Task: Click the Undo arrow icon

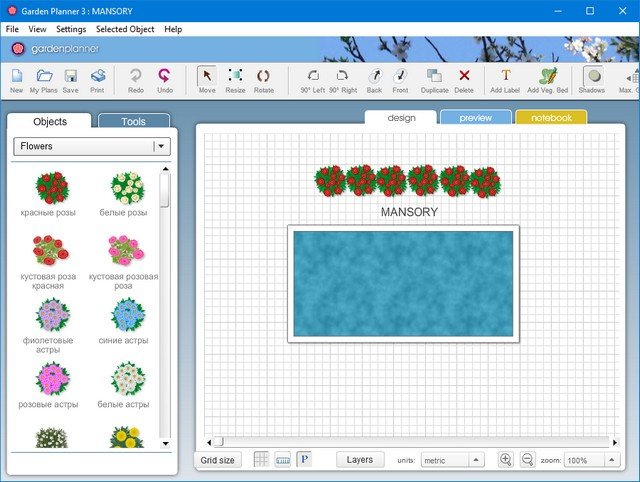Action: tap(165, 81)
